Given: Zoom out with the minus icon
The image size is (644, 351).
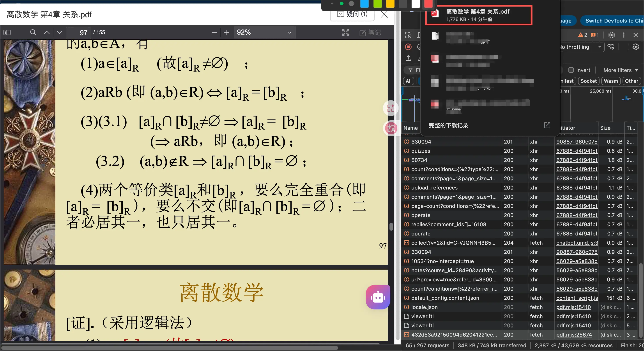Looking at the screenshot, I should [214, 32].
